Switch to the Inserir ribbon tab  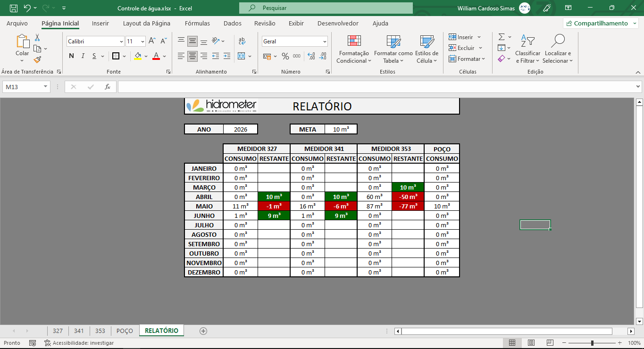[x=100, y=23]
